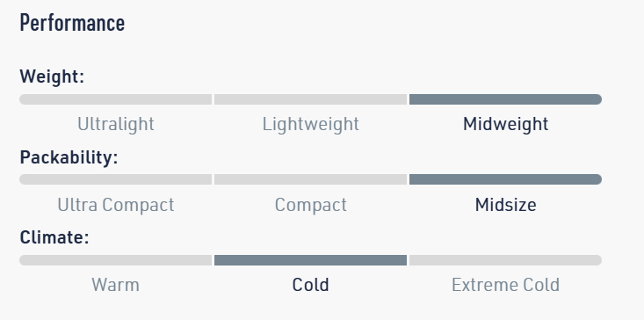
Task: Click the Ultralight text label
Action: 116,124
